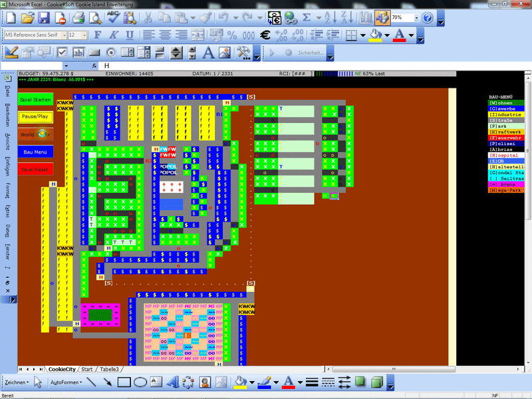Select the Oval drawing tool
This screenshot has height=399, width=532.
click(x=140, y=382)
